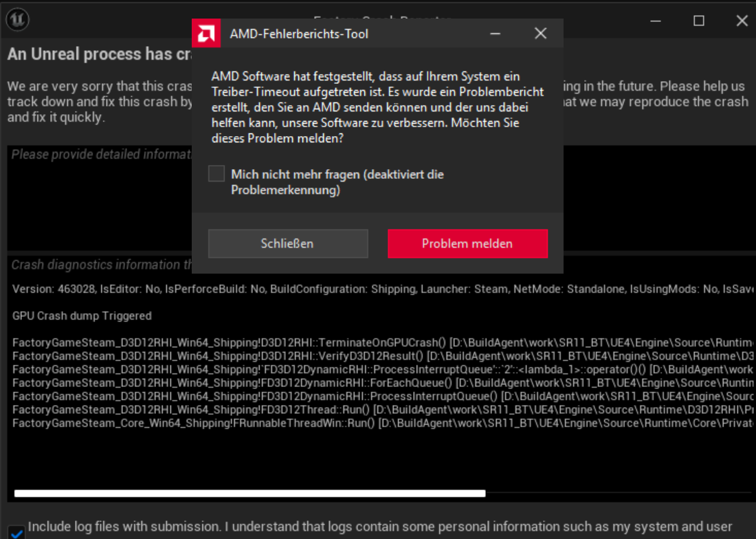The width and height of the screenshot is (756, 539).
Task: Click the 'Version: 463028' diagnostics line
Action: tap(383, 289)
